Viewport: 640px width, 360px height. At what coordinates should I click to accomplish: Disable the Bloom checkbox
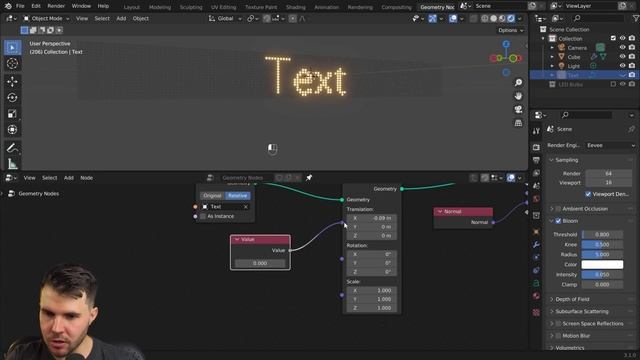pyautogui.click(x=558, y=221)
